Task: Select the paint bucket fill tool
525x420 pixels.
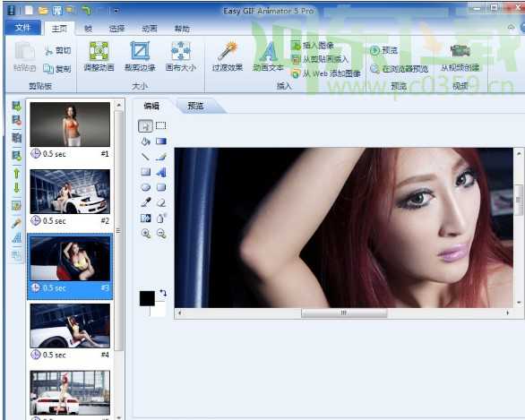Action: pyautogui.click(x=145, y=141)
